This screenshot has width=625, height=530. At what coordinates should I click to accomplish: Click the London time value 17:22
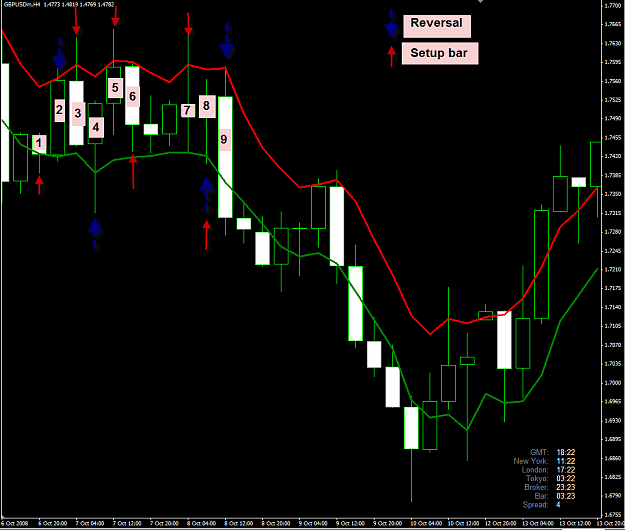click(x=566, y=470)
